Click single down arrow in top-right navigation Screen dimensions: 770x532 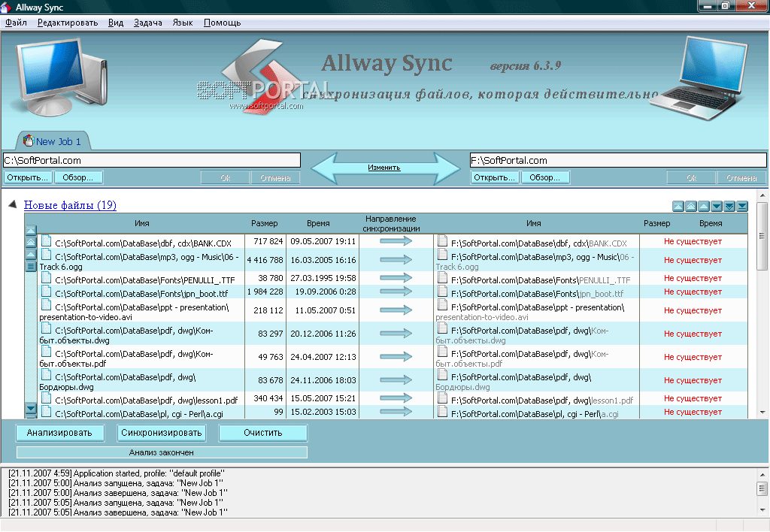click(717, 206)
